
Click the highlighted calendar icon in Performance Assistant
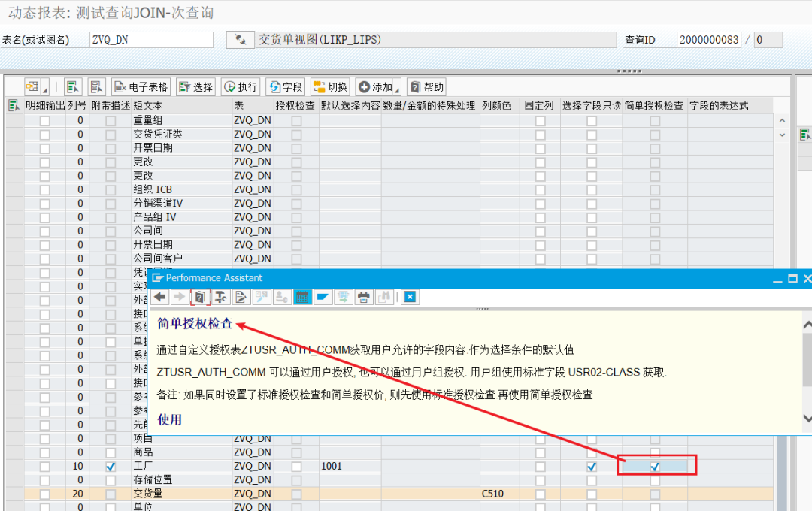302,297
